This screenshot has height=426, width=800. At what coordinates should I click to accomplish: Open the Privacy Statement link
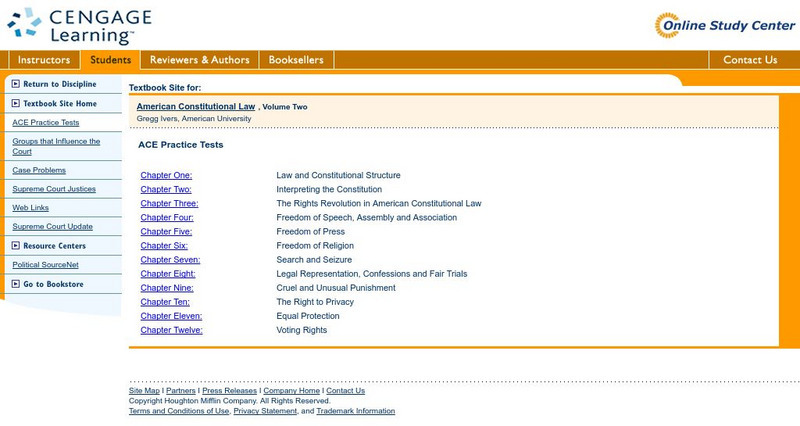tap(265, 411)
